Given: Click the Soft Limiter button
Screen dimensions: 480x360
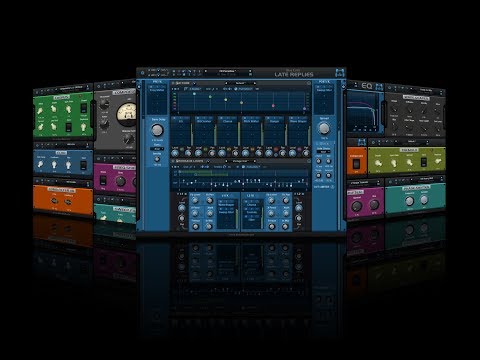Looking at the screenshot, I should point(322,187).
